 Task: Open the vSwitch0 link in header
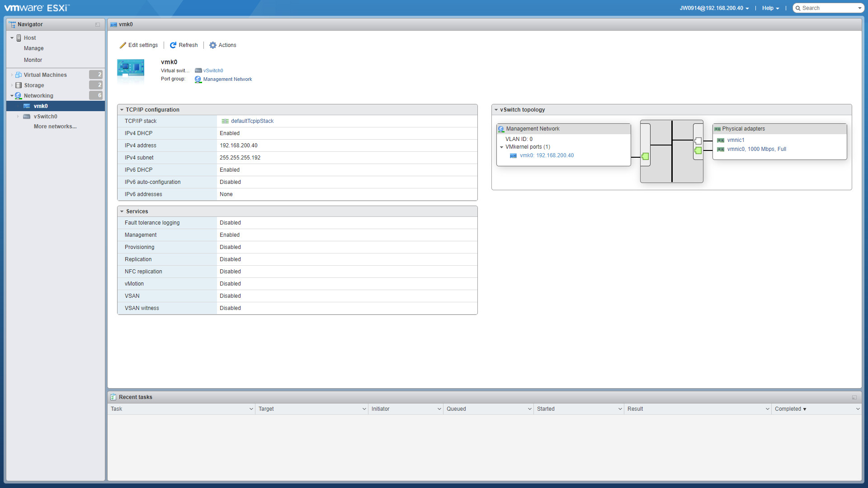coord(213,71)
